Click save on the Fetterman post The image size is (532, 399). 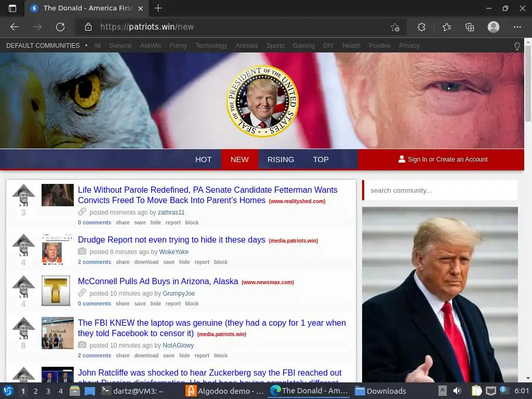[140, 222]
